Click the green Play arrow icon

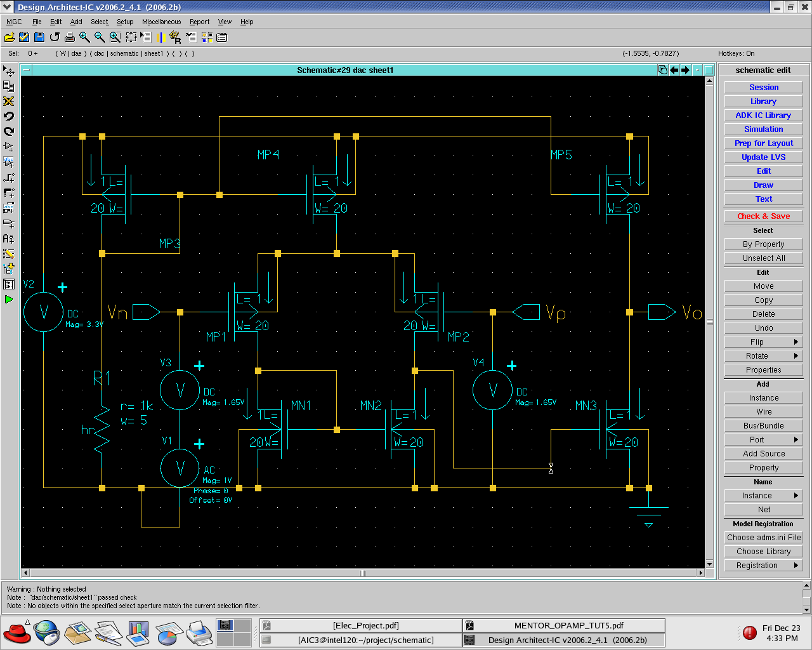point(9,299)
